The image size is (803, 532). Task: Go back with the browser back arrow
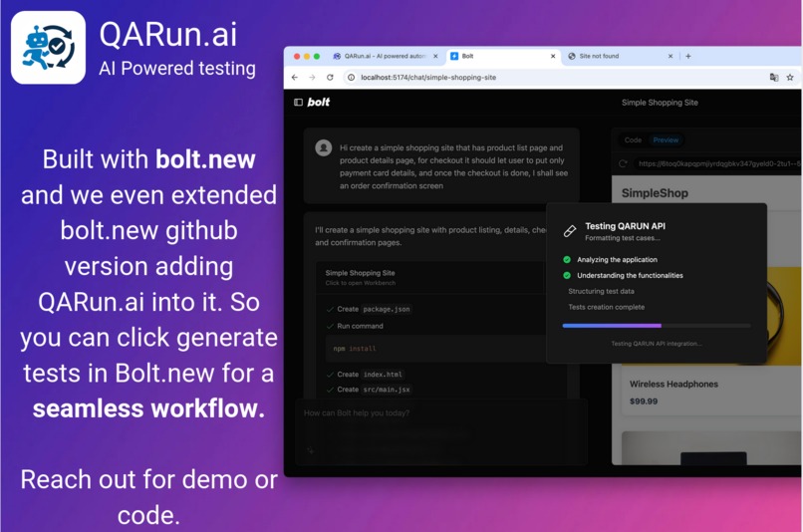click(295, 78)
